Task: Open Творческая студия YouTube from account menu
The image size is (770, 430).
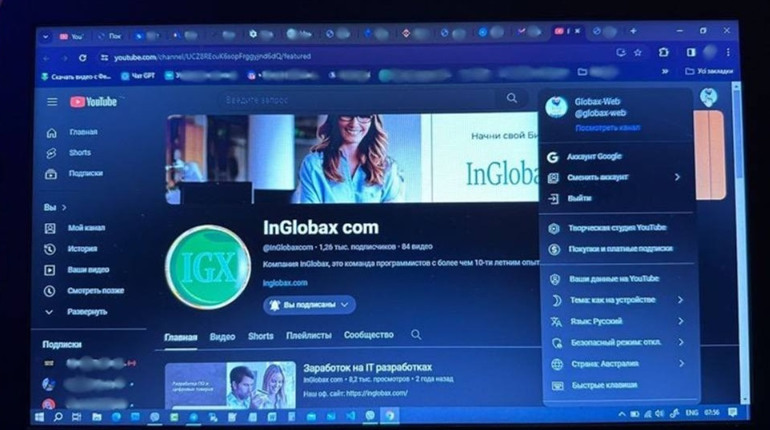Action: [616, 228]
